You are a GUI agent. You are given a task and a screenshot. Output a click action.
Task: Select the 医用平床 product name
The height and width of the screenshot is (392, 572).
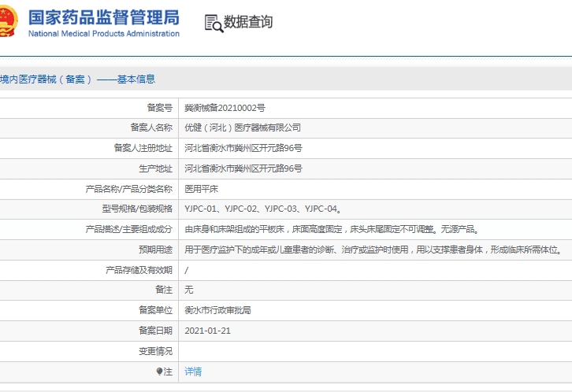tap(202, 189)
